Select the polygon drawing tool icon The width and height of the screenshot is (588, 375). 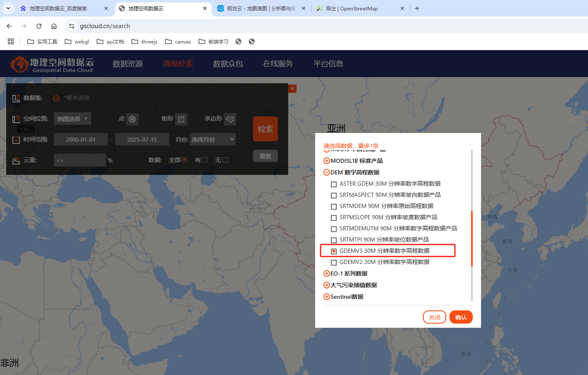click(230, 119)
